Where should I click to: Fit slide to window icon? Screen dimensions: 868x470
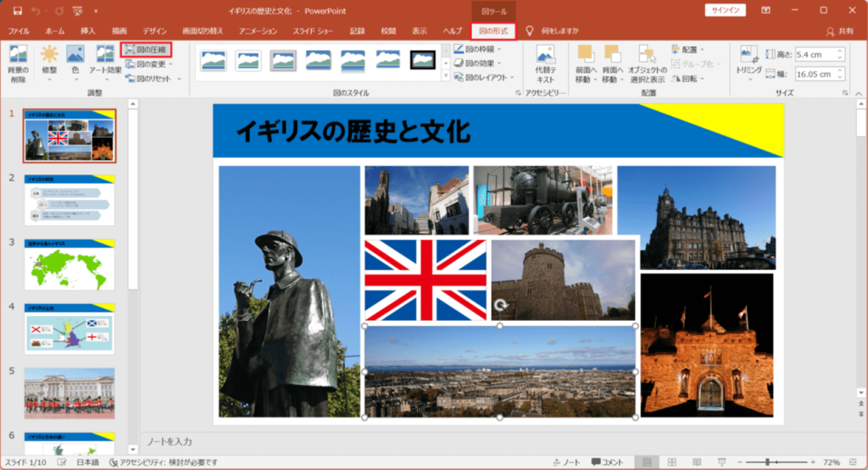[x=853, y=462]
